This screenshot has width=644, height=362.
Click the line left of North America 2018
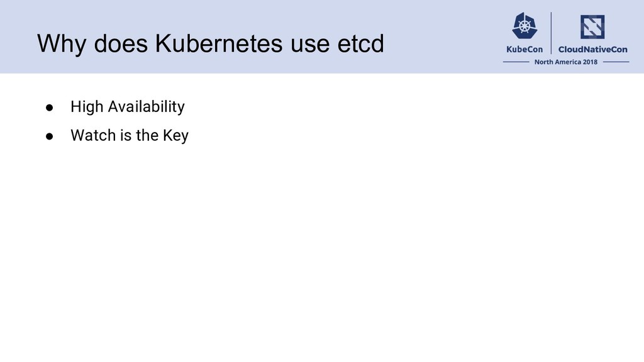tap(516, 62)
